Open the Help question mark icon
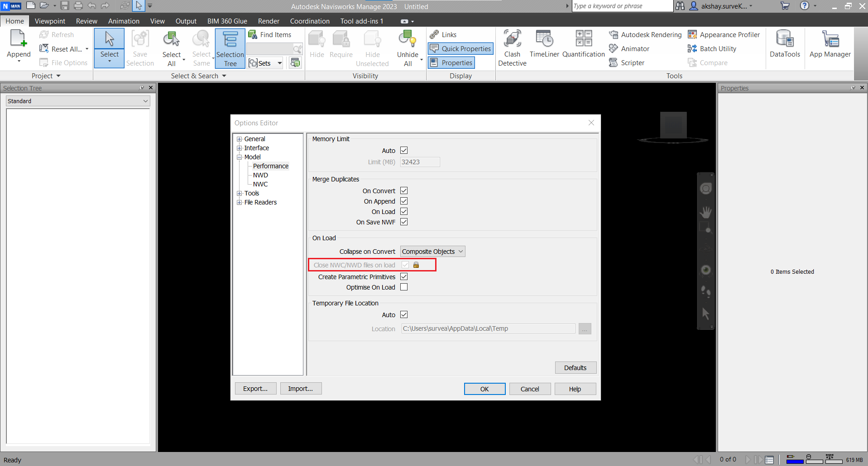 coord(804,6)
